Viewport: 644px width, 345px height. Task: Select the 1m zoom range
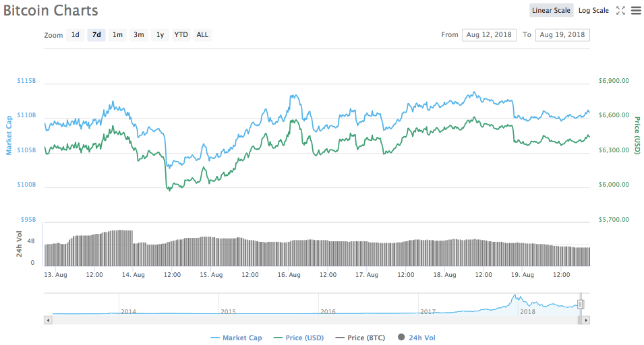click(x=117, y=35)
